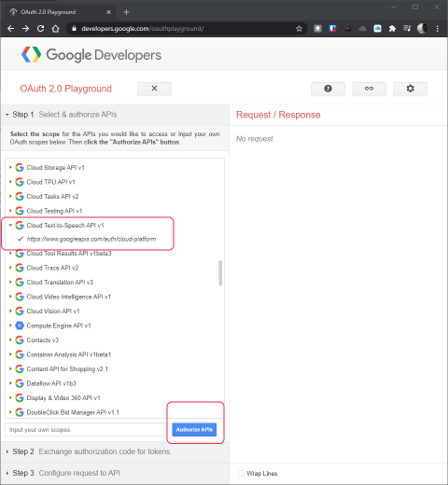Screen dimensions: 448x485
Task: Click the Authorize APIs button
Action: pyautogui.click(x=194, y=430)
